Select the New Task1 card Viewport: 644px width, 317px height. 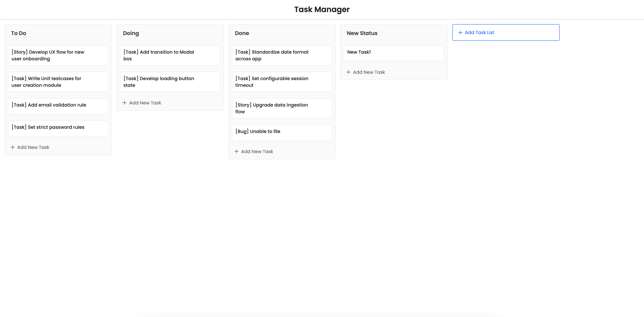click(394, 53)
